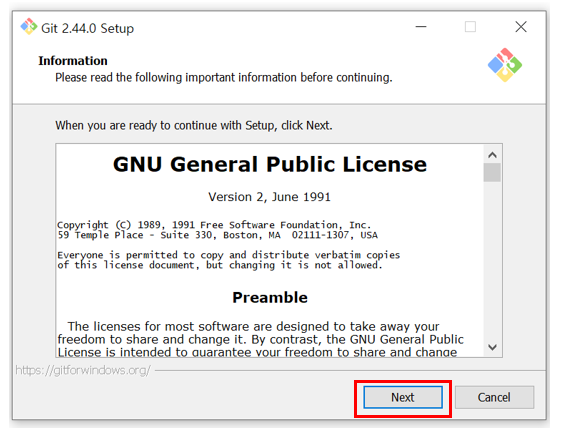Image resolution: width=564 pixels, height=433 pixels.
Task: Click the scrollbar up arrow in license box
Action: [492, 155]
